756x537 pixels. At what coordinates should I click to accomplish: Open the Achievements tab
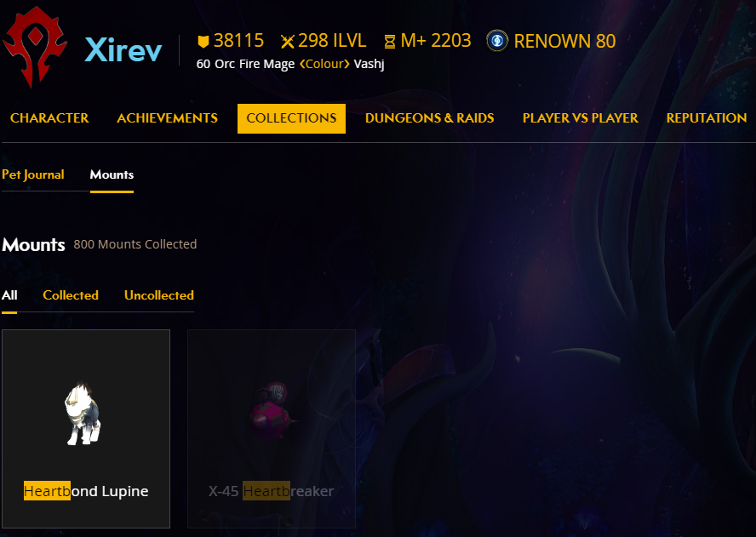(167, 118)
